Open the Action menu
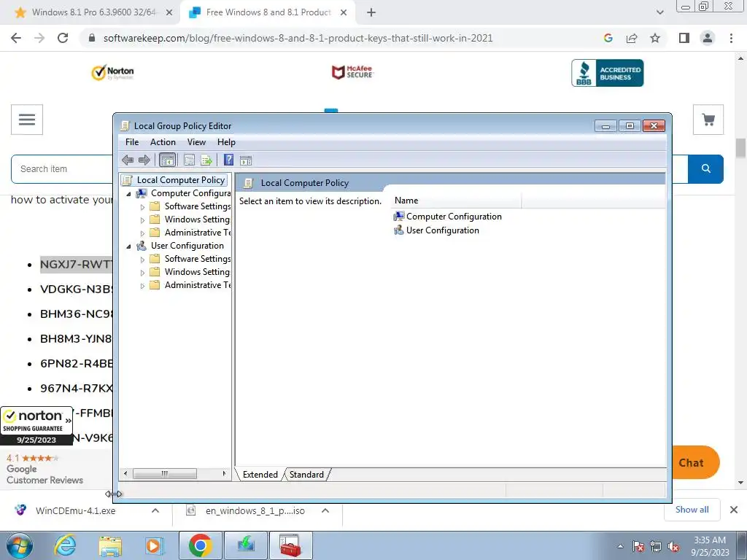This screenshot has width=747, height=560. pyautogui.click(x=163, y=142)
